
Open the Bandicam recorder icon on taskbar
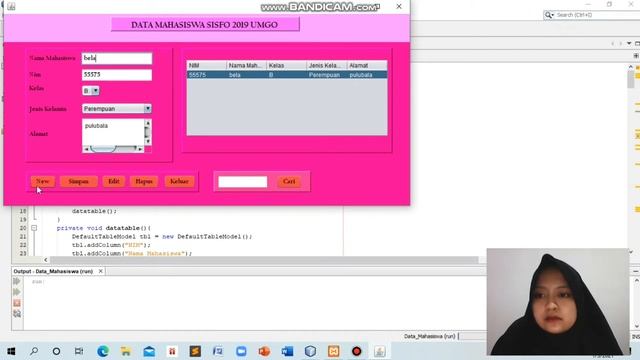pos(356,351)
